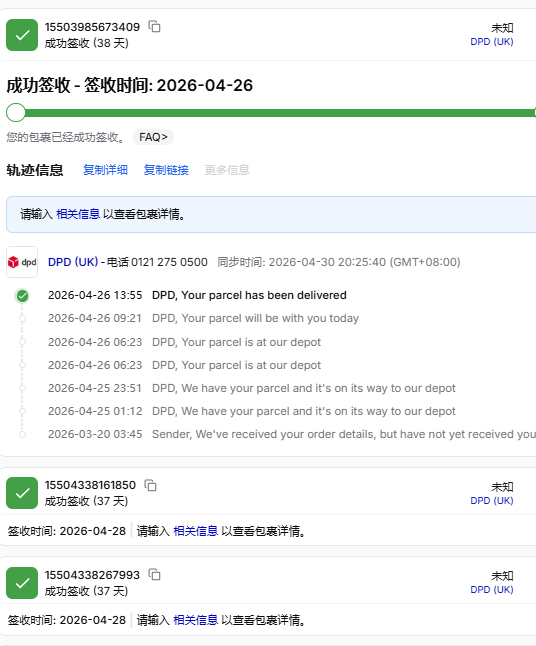Viewport: 536px width, 646px height.
Task: Click the delivered event green check marker
Action: (x=22, y=296)
